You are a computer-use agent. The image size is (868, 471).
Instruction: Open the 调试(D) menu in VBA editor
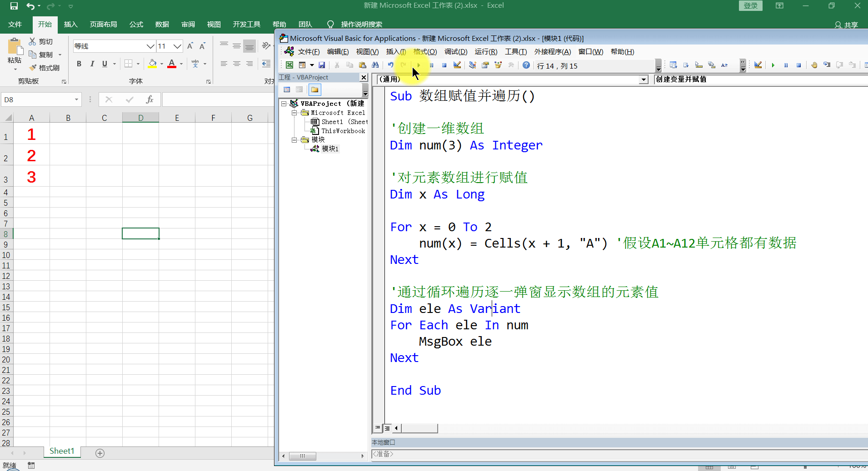coord(455,51)
